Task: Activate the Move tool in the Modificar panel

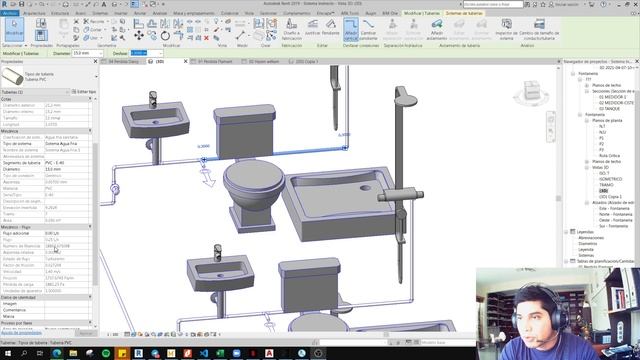Action: click(x=139, y=36)
